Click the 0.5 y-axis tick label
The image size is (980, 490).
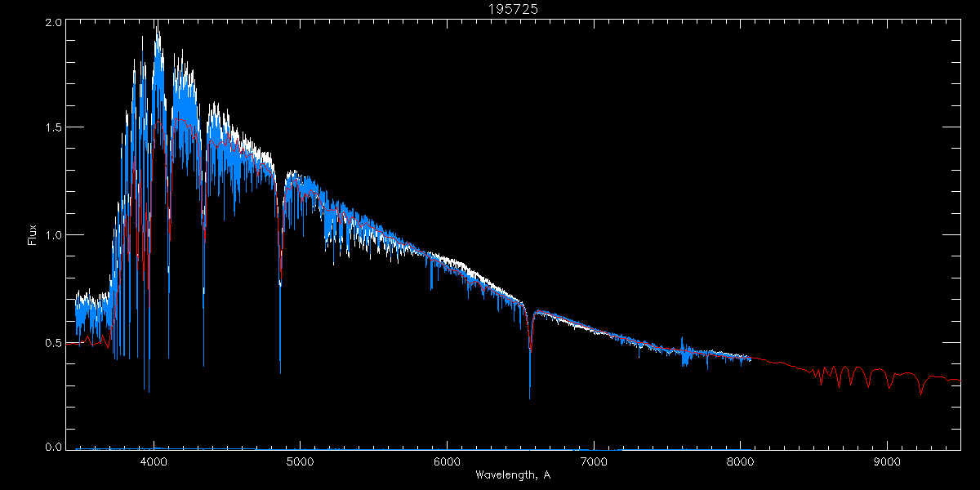(x=52, y=343)
